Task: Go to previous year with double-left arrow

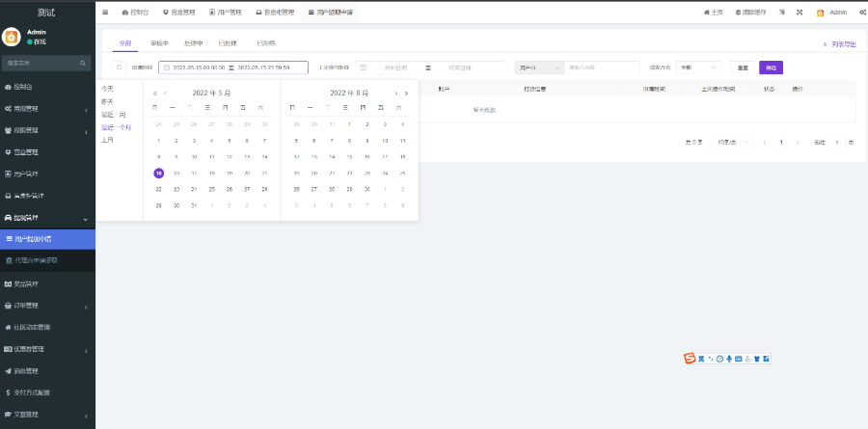Action: point(155,93)
